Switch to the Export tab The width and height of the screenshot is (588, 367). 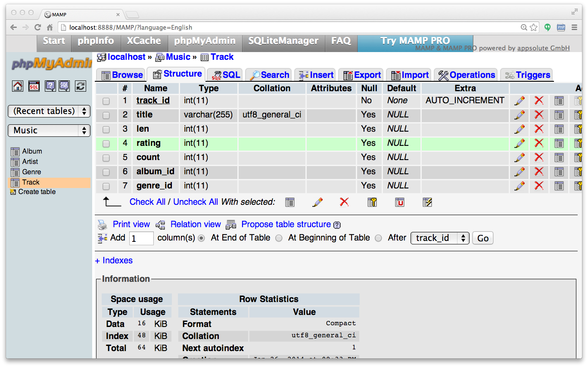tap(361, 75)
